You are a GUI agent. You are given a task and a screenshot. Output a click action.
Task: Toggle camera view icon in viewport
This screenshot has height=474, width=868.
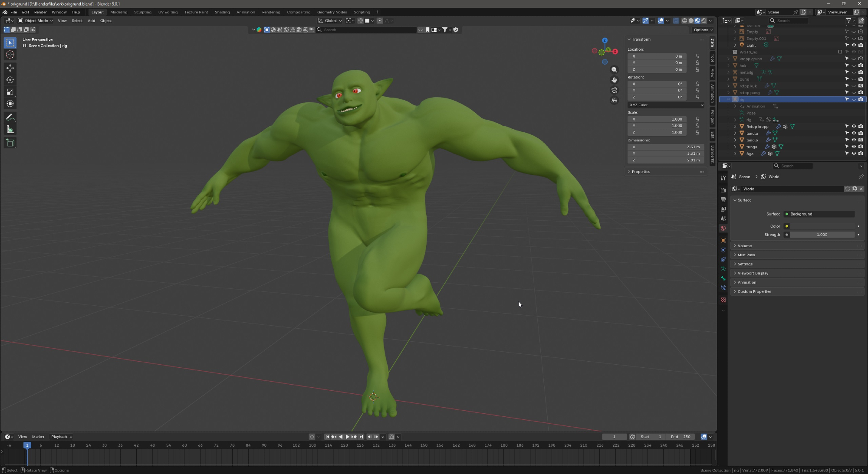click(x=614, y=90)
